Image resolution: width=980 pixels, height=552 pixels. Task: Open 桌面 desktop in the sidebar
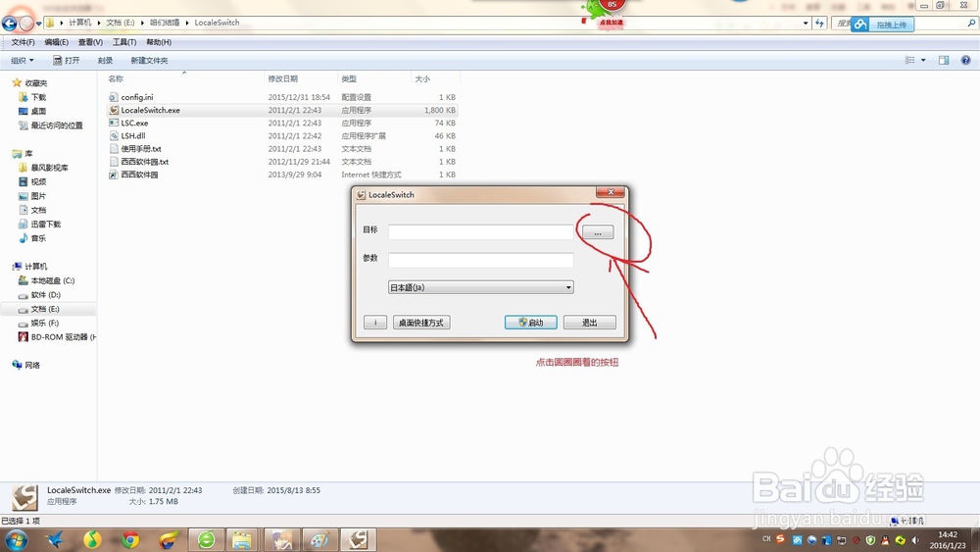coord(38,111)
